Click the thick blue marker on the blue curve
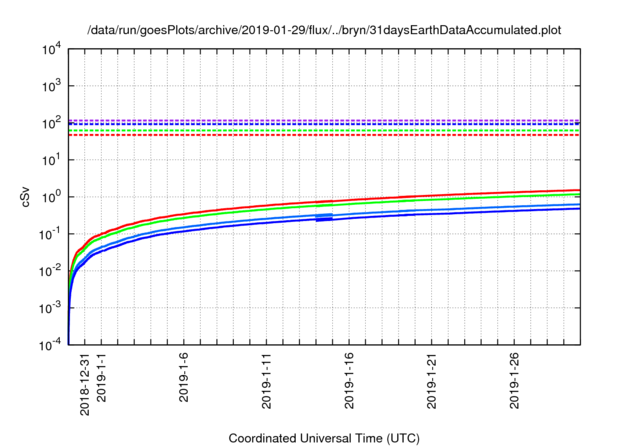Screen dimensions: 640x448 (x=324, y=217)
